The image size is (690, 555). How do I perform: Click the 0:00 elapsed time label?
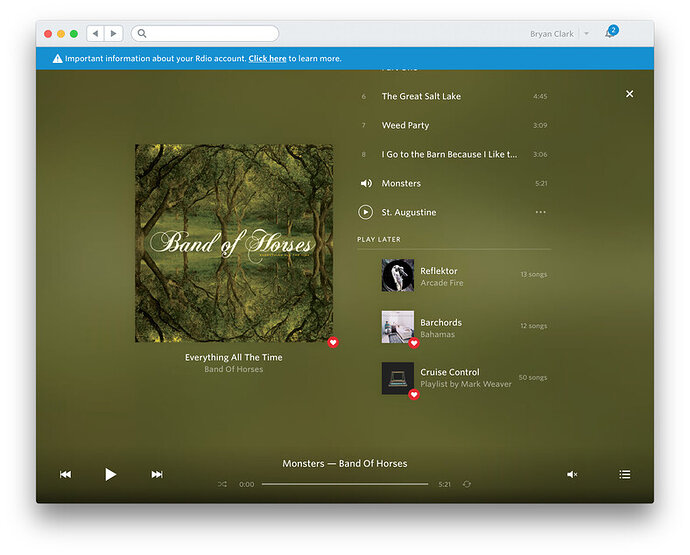click(x=247, y=484)
